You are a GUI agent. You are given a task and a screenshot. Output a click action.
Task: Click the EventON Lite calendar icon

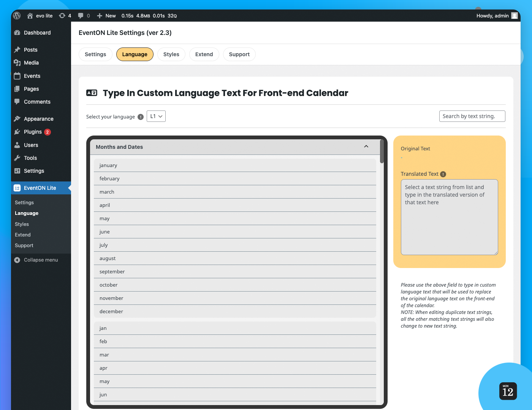(17, 188)
